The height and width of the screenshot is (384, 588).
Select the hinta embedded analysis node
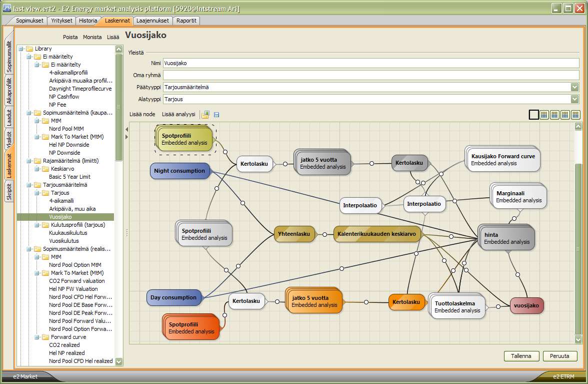[x=506, y=238]
